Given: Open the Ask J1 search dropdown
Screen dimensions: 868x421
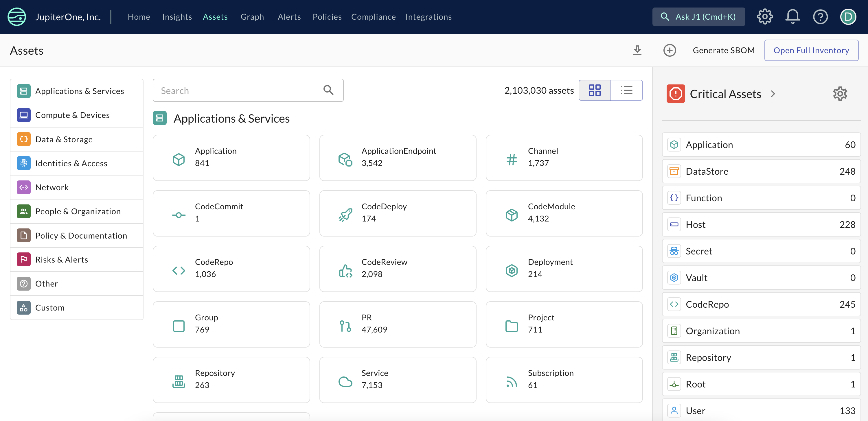Looking at the screenshot, I should (698, 16).
